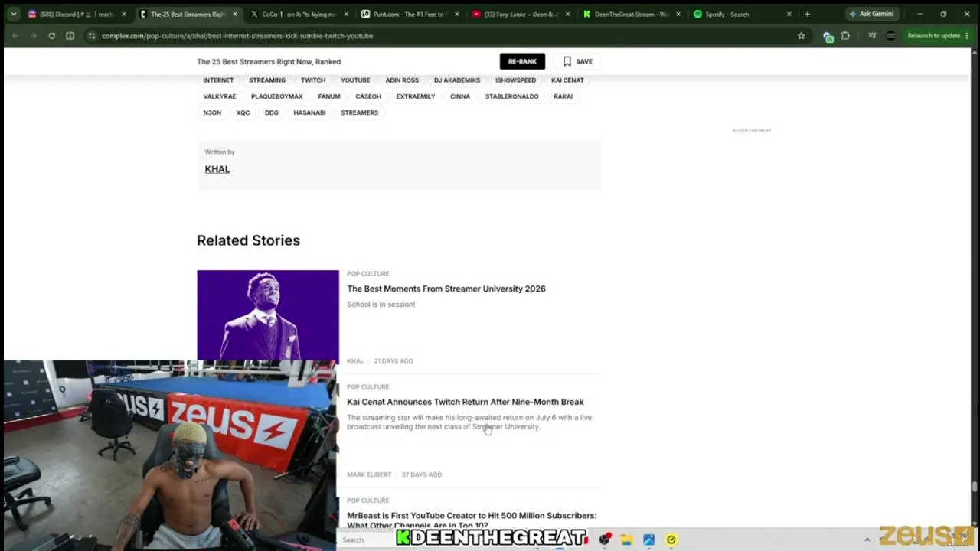
Task: Select the CINNA tag
Action: (x=460, y=96)
